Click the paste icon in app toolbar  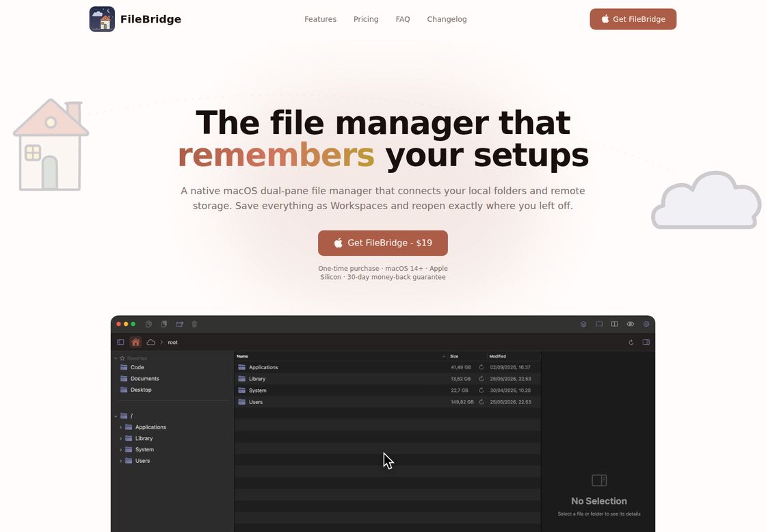coord(164,324)
